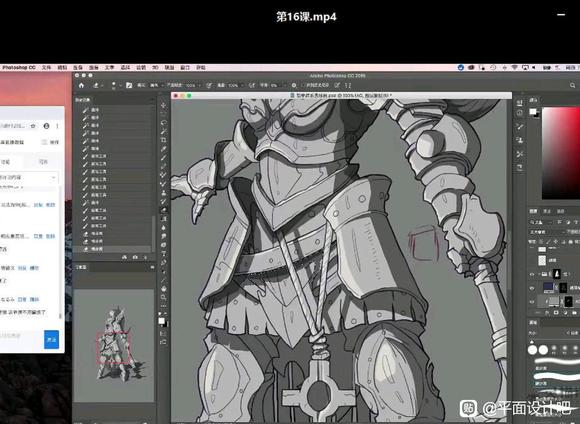Select the Lasso tool

(163, 123)
